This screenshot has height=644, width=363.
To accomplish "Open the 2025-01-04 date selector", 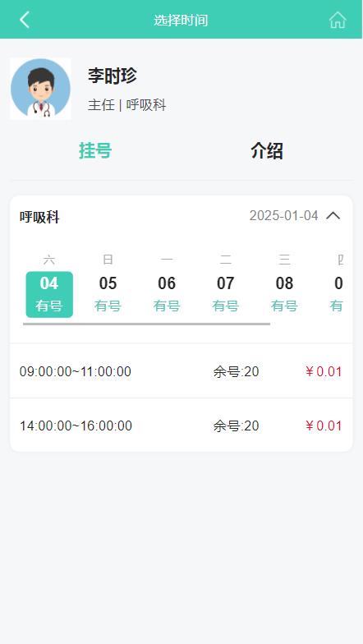I will point(284,215).
